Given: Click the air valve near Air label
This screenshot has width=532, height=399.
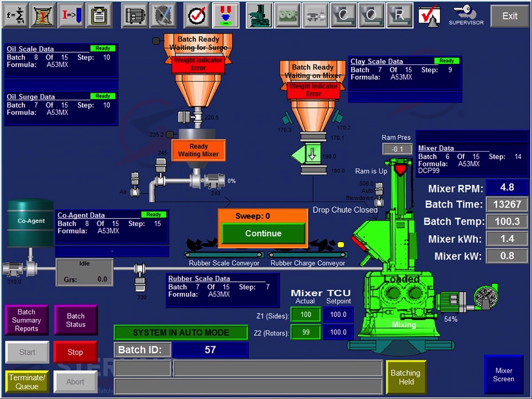Looking at the screenshot, I should pyautogui.click(x=135, y=185).
